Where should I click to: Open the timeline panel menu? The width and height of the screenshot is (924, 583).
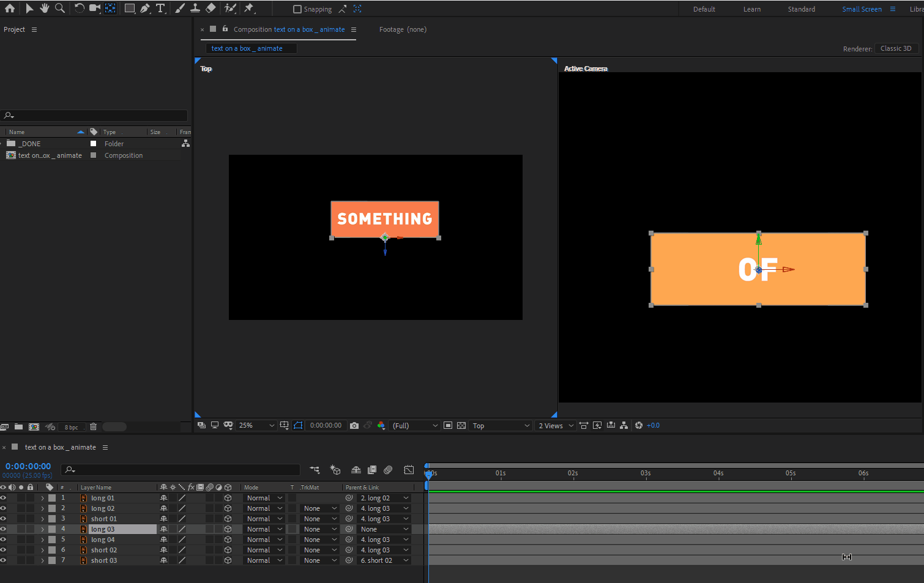point(105,447)
